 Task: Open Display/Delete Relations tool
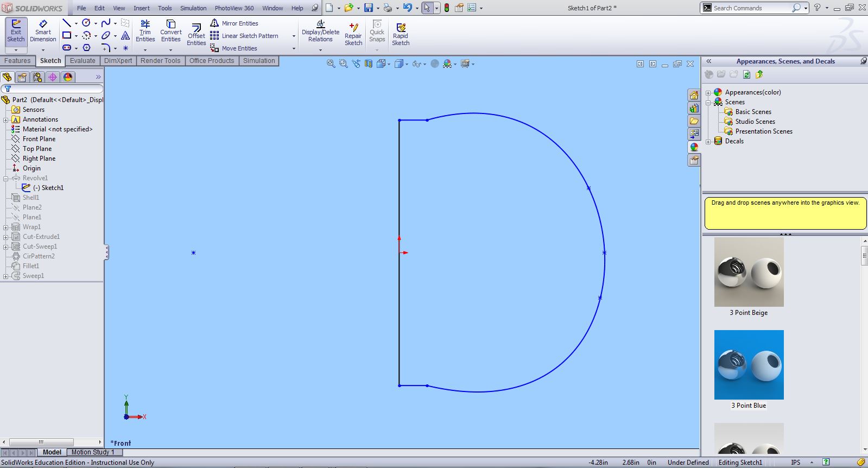[320, 31]
